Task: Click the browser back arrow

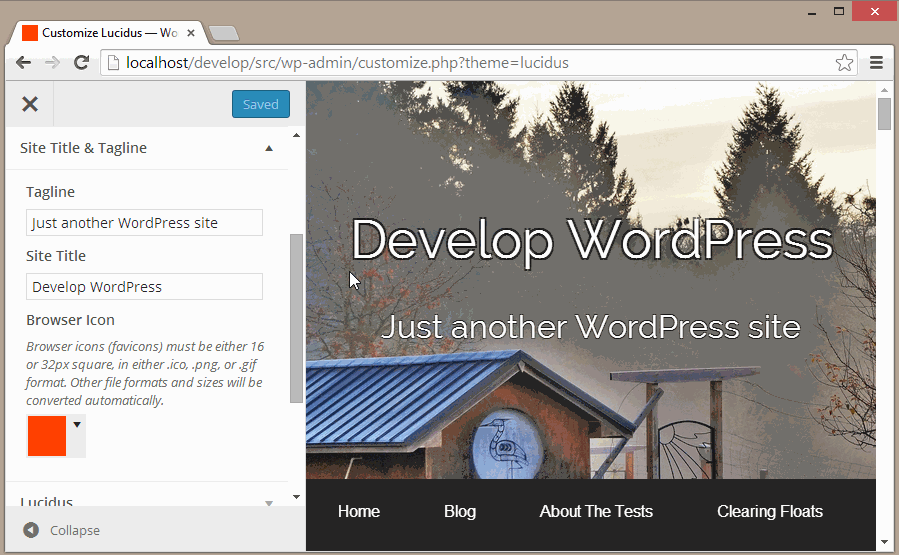Action: 23,63
